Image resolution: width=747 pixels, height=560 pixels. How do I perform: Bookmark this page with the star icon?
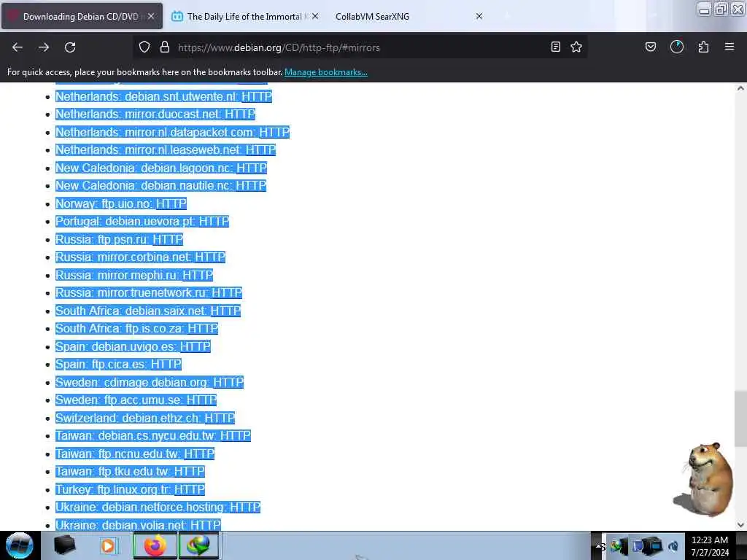click(576, 47)
